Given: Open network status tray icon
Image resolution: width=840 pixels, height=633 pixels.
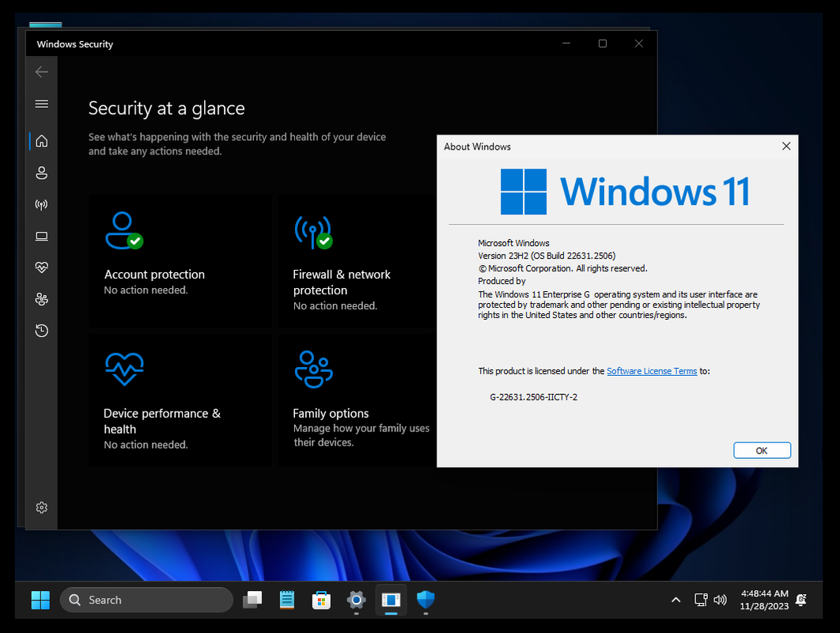Looking at the screenshot, I should [701, 600].
